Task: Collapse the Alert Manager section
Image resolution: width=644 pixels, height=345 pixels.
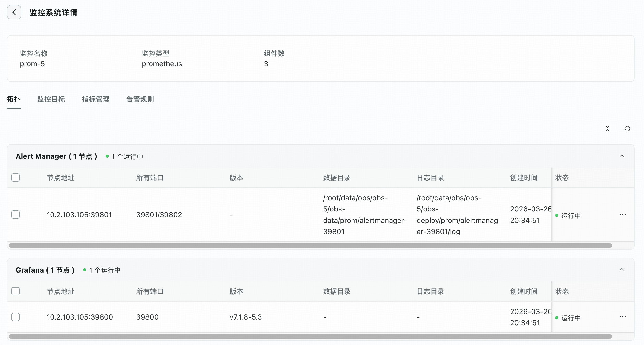Action: (x=622, y=156)
